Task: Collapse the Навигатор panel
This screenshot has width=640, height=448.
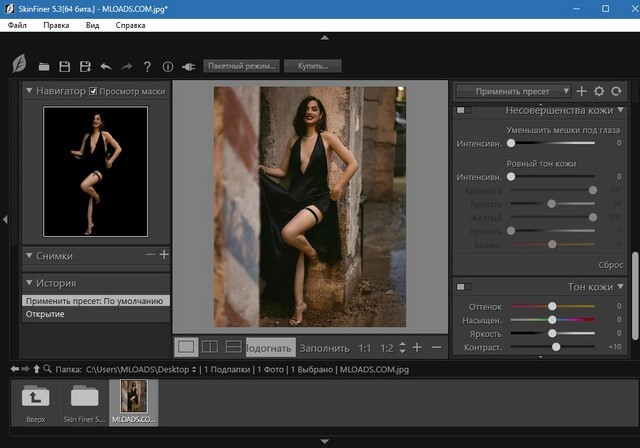Action: 29,90
